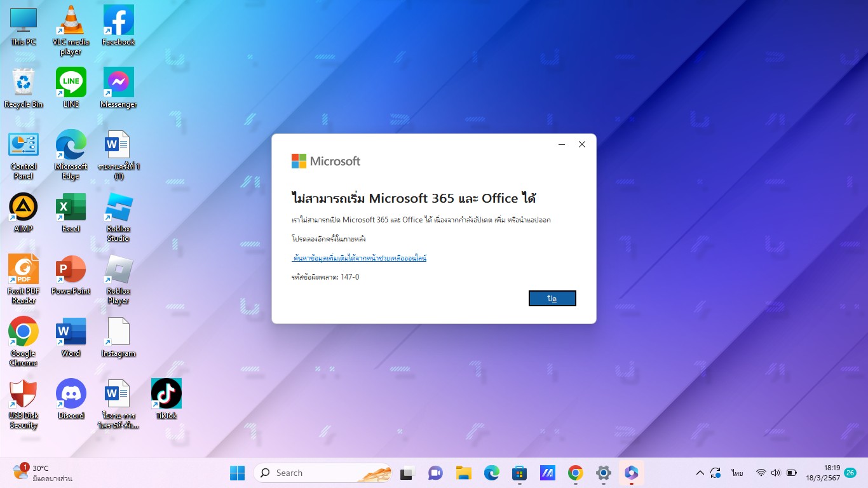Screen dimensions: 868x488
Task: Select the Roblox Player desktop shortcut
Action: click(x=118, y=280)
